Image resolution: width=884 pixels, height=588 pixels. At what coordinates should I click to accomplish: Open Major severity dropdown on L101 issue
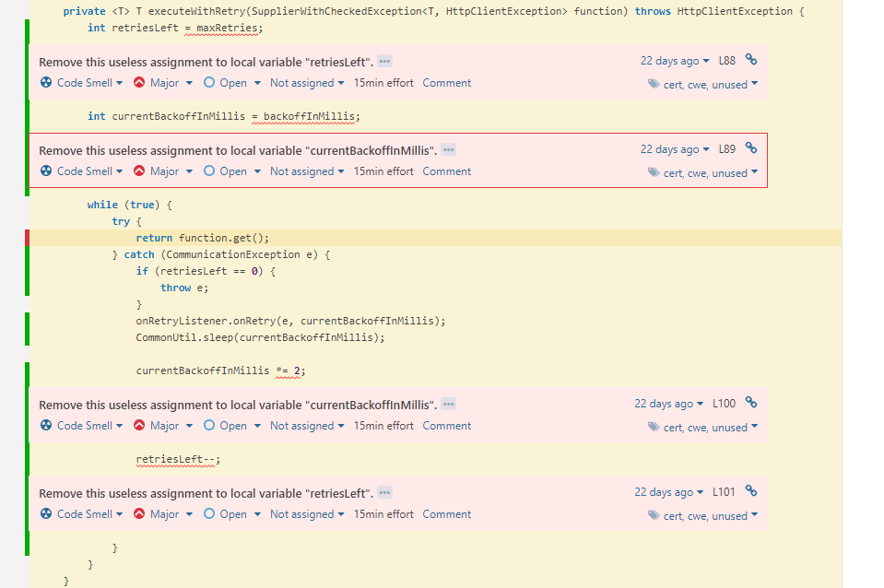pos(163,514)
